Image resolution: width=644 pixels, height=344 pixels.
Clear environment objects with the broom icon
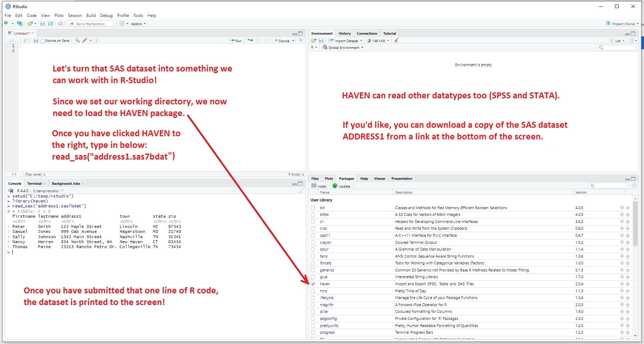click(396, 40)
